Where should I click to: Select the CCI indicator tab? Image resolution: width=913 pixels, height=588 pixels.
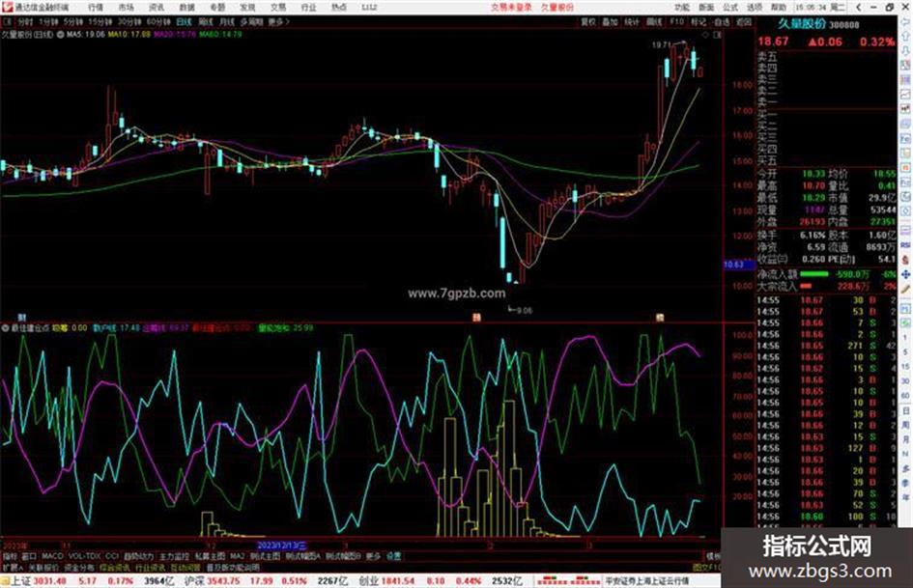pos(112,556)
